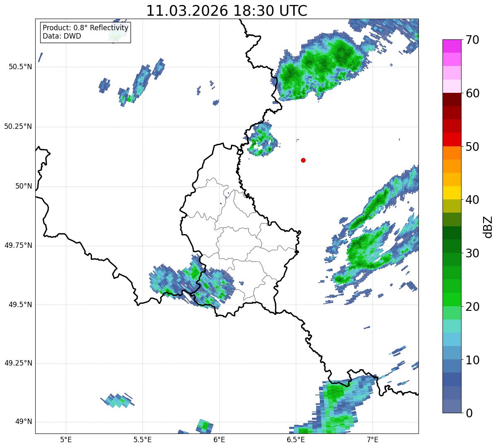Viewport: 498px width, 448px height.
Task: Click the latitude label 50°N
Action: [24, 186]
